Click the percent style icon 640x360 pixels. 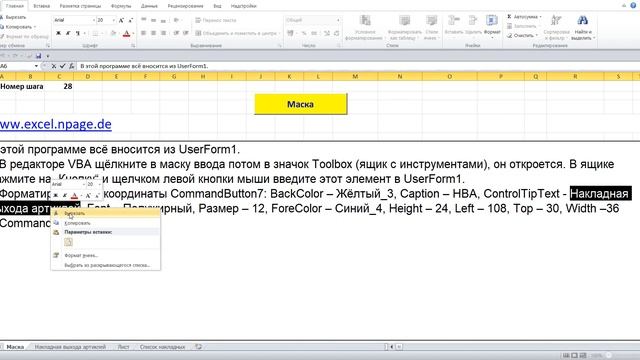[x=304, y=33]
